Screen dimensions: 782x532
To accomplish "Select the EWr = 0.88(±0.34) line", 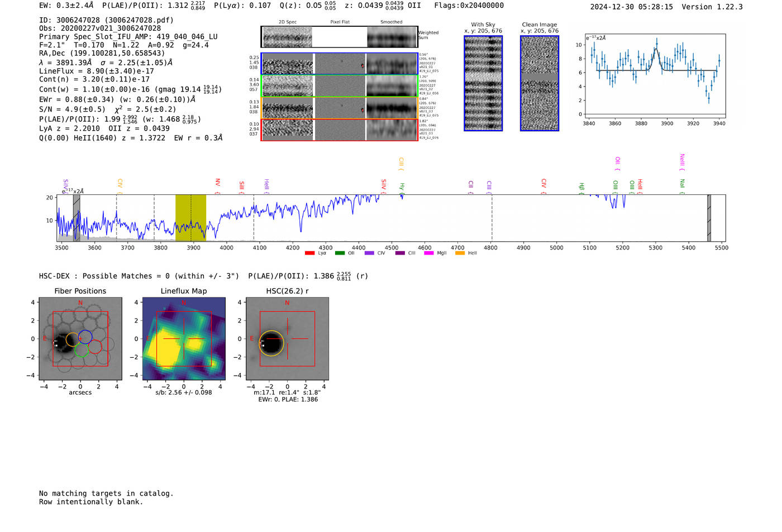I will 117,99.
